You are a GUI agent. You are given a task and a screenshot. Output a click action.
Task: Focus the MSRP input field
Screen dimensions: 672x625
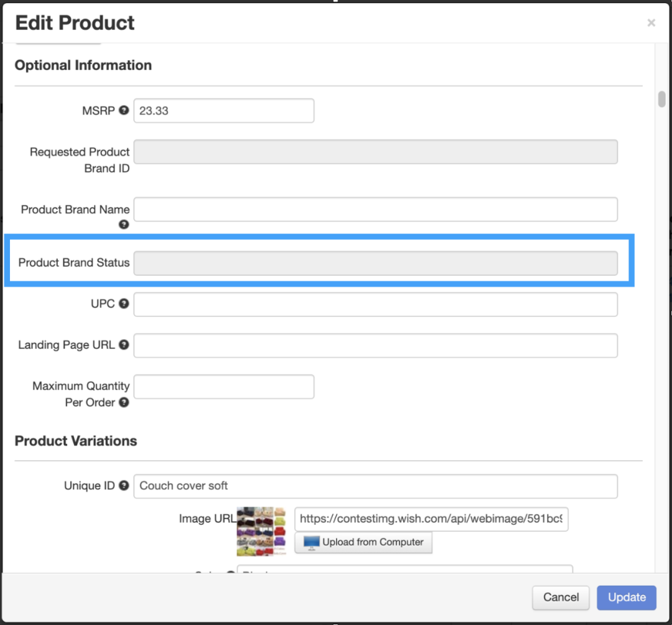(x=223, y=111)
